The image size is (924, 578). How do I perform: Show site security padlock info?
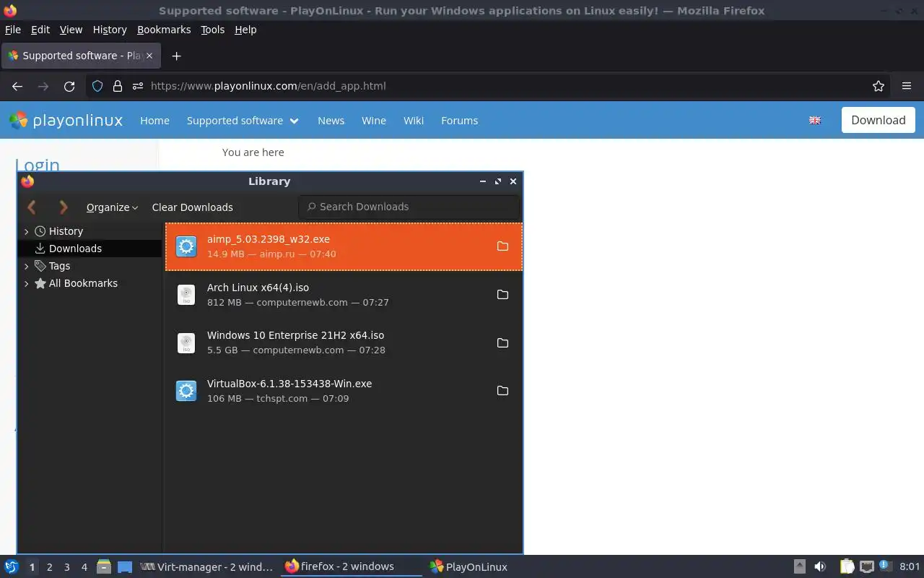coord(118,86)
